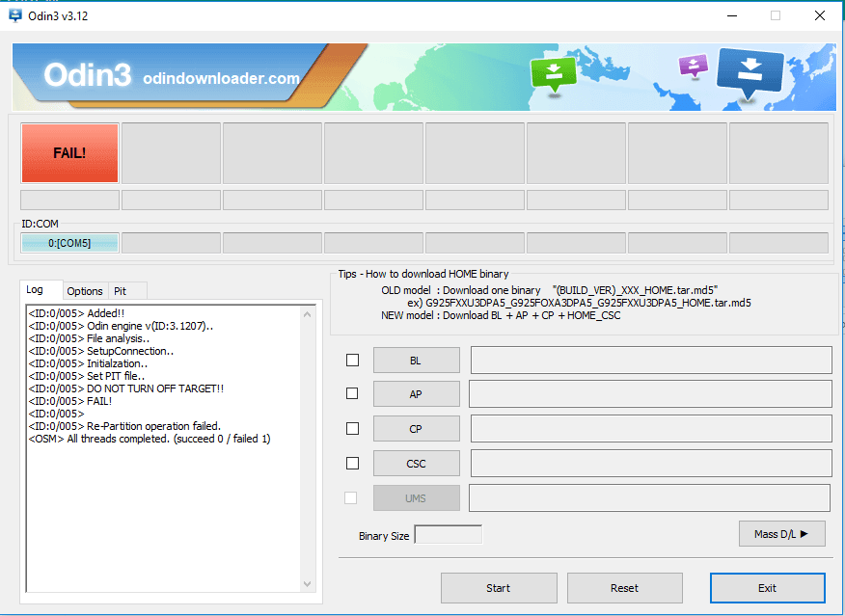Viewport: 845px width, 616px height.
Task: Click the CSC file button
Action: click(x=416, y=463)
